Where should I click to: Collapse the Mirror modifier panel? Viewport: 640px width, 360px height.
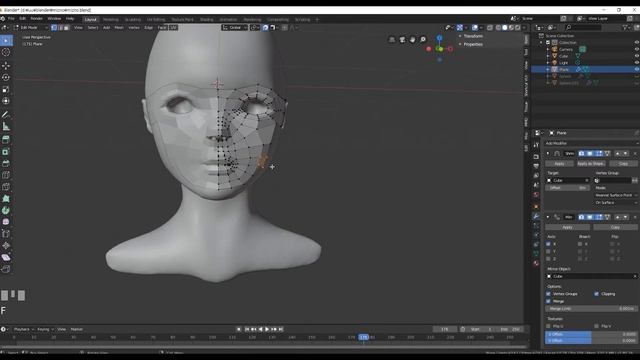tap(548, 217)
